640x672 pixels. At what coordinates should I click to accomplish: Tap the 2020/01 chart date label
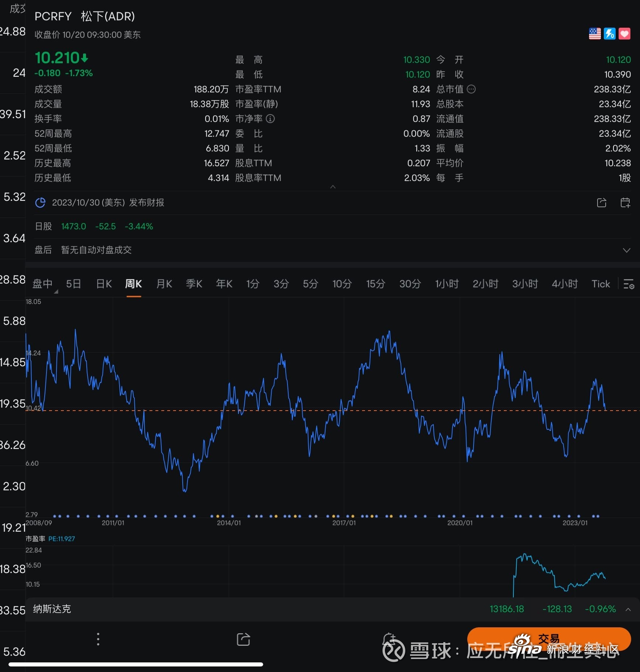tap(460, 523)
